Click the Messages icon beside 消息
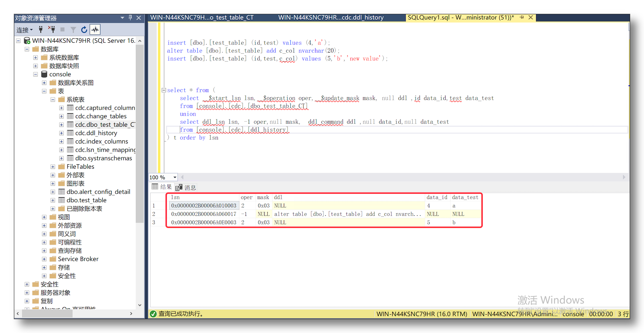This screenshot has width=644, height=333. (x=179, y=188)
